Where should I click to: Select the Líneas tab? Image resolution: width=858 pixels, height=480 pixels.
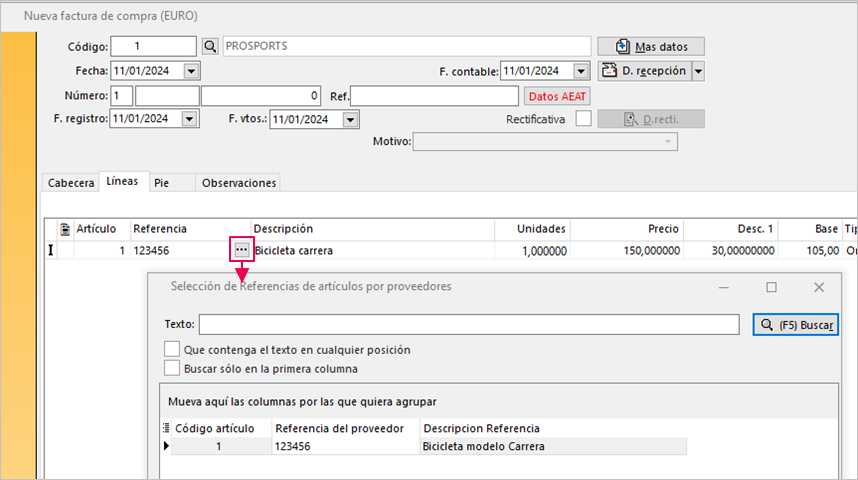point(122,181)
